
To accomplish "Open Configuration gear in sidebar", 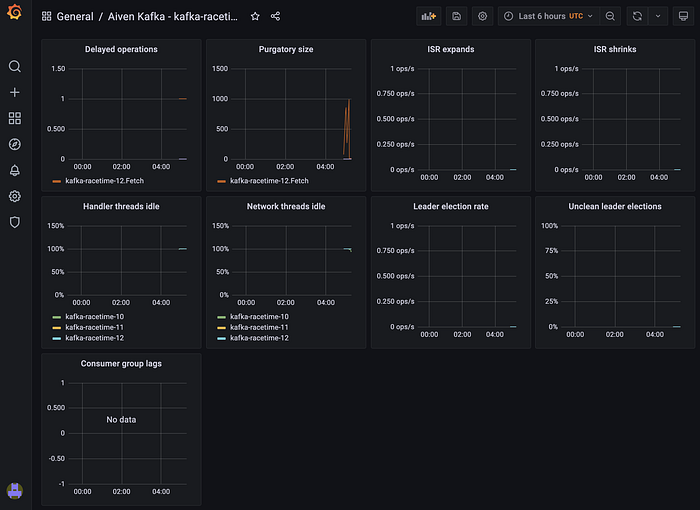I will click(x=15, y=196).
